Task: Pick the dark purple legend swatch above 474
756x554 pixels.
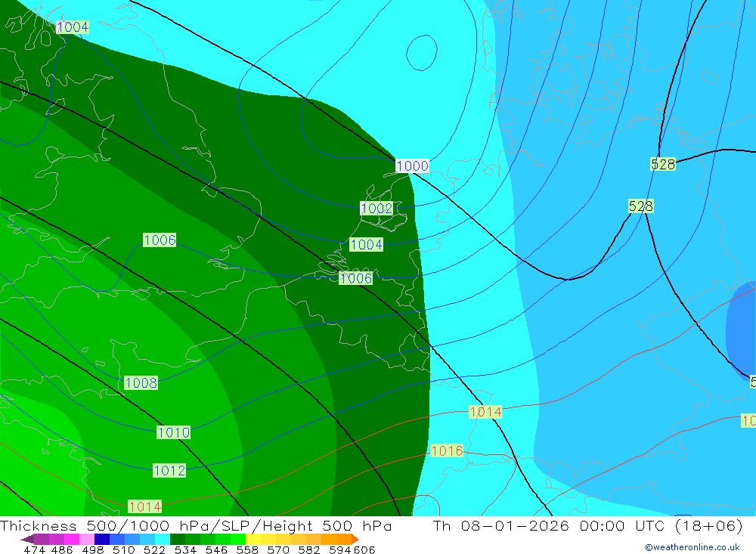Action: pyautogui.click(x=41, y=539)
